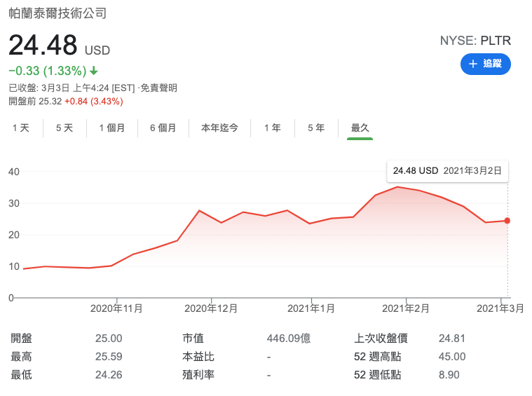
Task: Click the 2021年3月 axis label
Action: click(500, 308)
